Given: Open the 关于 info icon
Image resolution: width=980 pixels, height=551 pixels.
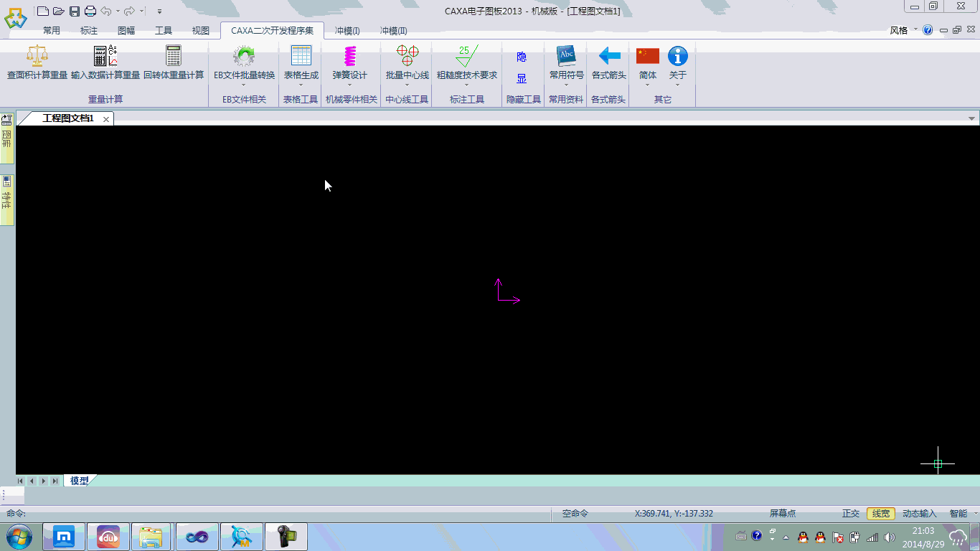Looking at the screenshot, I should tap(677, 57).
